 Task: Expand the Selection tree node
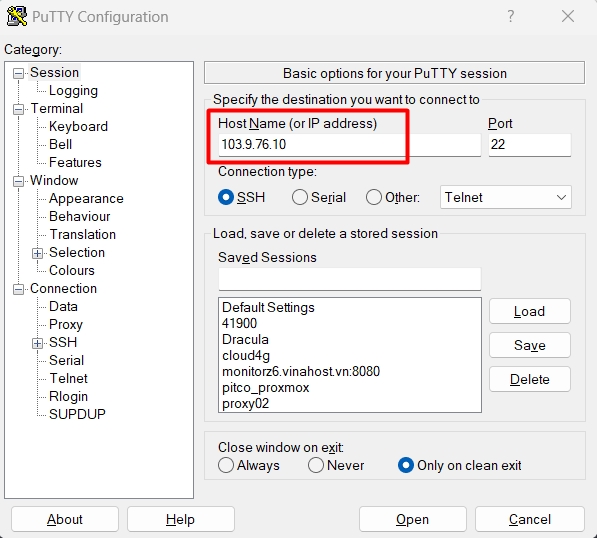[37, 253]
